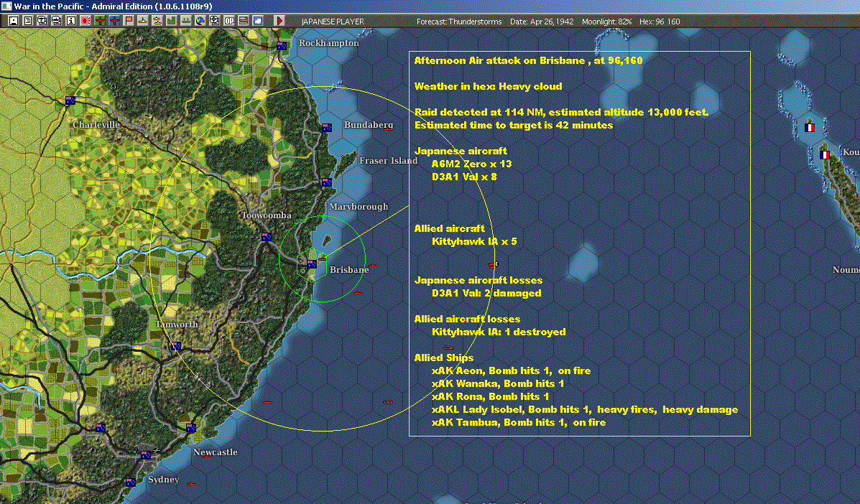Click the save game disk icon
Screen dimensions: 860x504
click(13, 21)
